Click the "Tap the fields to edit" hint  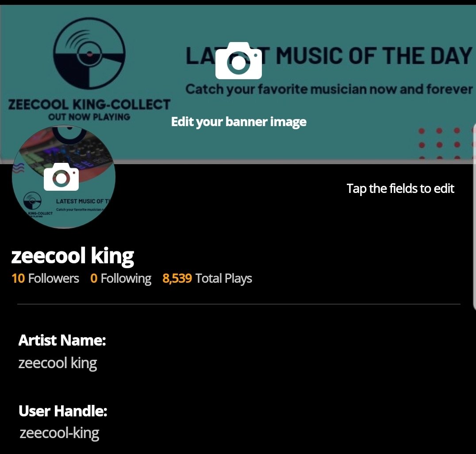click(x=400, y=189)
